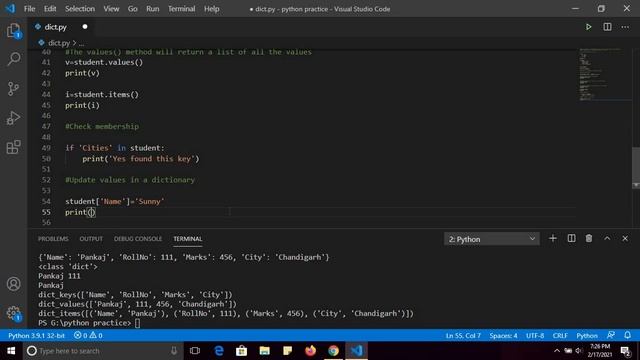
Task: Switch to the OUTPUT panel tab
Action: click(x=91, y=239)
